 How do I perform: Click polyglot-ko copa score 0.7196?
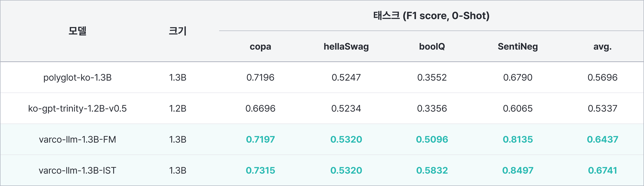click(260, 77)
